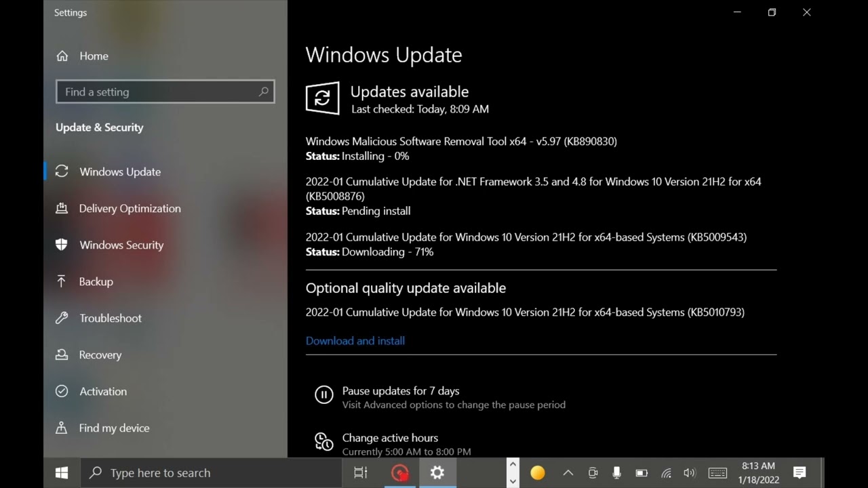
Task: Click the taskbar clock showing 8:13 AM
Action: [x=758, y=473]
